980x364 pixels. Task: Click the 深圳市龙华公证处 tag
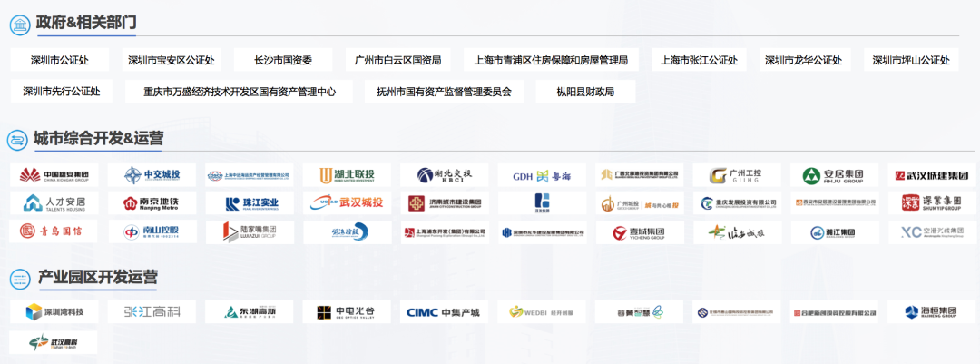[804, 60]
